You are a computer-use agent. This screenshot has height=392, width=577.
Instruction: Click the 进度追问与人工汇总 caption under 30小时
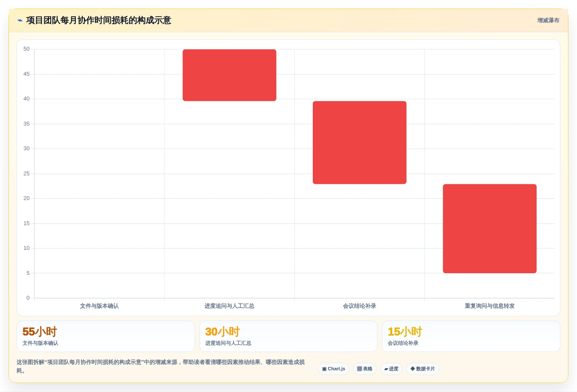pyautogui.click(x=228, y=343)
